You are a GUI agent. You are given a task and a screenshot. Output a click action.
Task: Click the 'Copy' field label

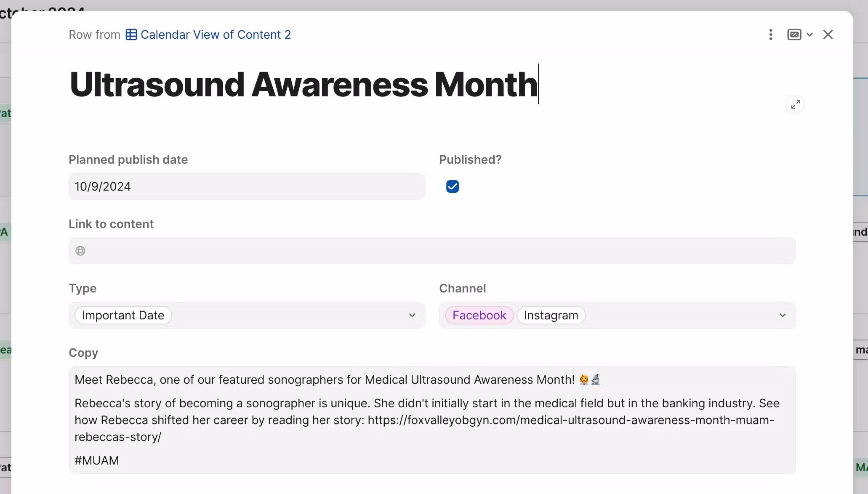[x=83, y=353]
